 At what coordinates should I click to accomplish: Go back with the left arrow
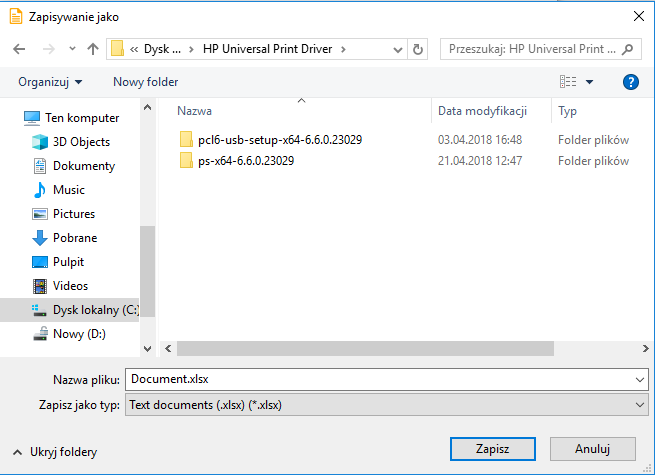pyautogui.click(x=19, y=49)
